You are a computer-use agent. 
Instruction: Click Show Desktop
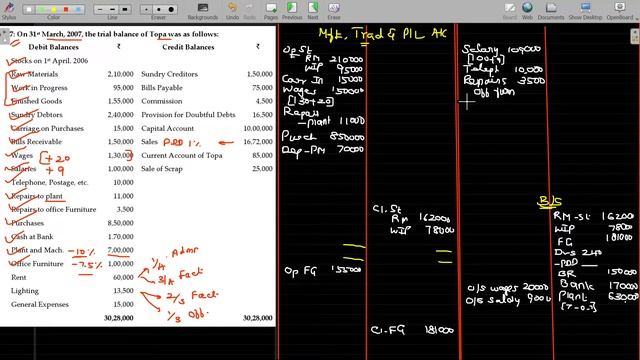[585, 11]
